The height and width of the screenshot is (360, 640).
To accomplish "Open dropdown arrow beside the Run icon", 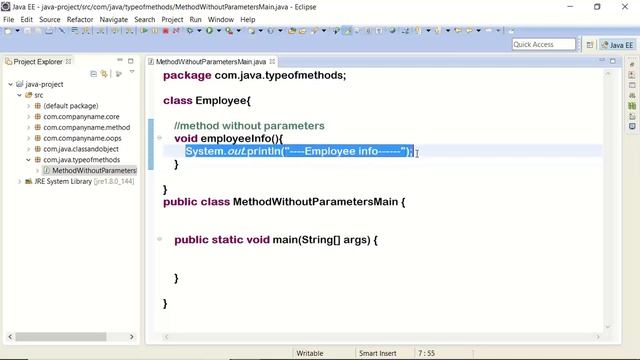I will 219,31.
